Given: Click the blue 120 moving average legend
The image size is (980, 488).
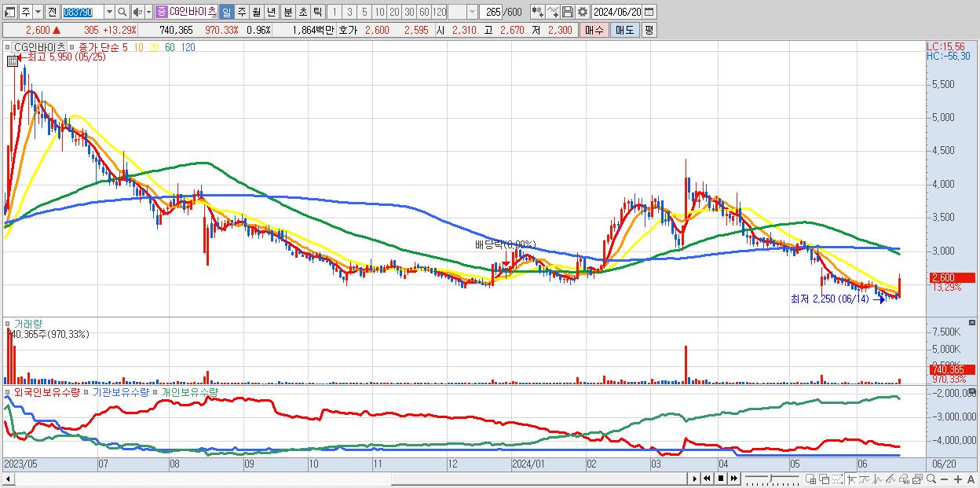Looking at the screenshot, I should [188, 47].
